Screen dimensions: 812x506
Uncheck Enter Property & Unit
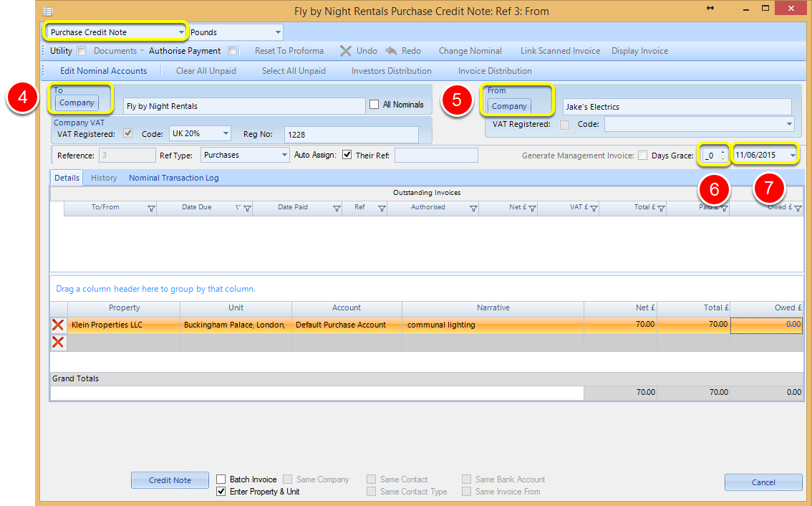coord(221,491)
